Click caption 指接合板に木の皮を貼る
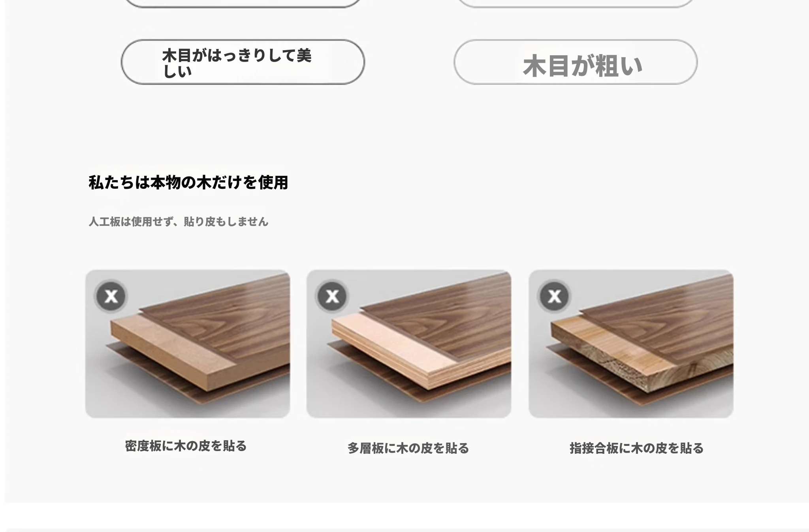Screen dimensions: 809x532 636,448
